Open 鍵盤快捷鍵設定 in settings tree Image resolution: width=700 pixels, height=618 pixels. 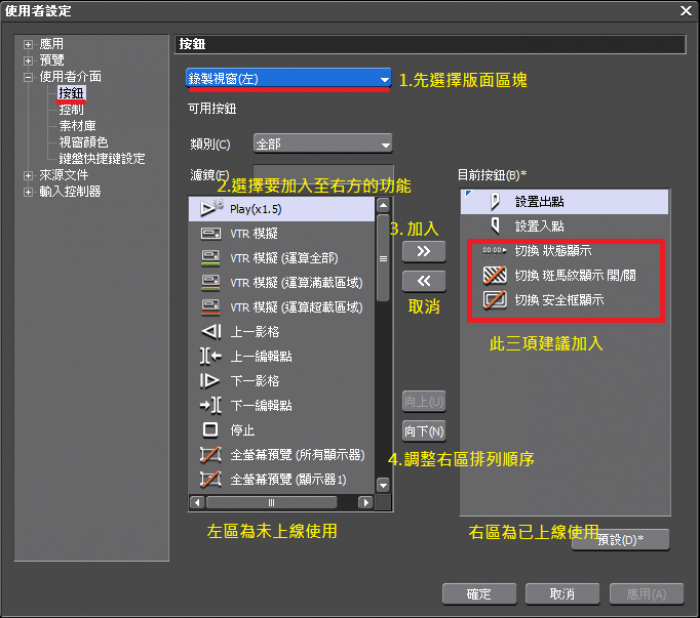101,158
